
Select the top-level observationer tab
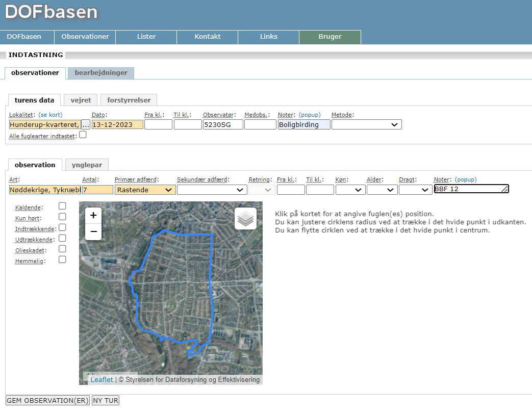(35, 73)
